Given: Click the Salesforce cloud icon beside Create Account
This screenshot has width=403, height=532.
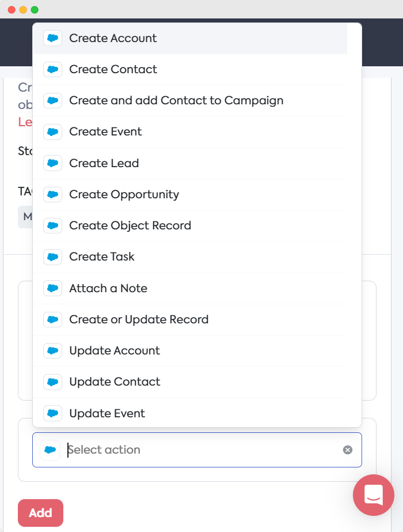Looking at the screenshot, I should [52, 38].
